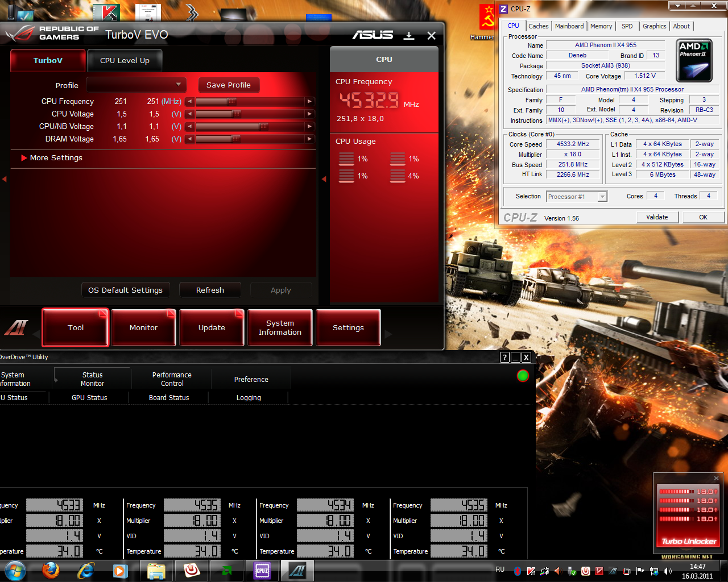Screen dimensions: 728x582
Task: Click the OverDrive help question mark icon
Action: [504, 357]
